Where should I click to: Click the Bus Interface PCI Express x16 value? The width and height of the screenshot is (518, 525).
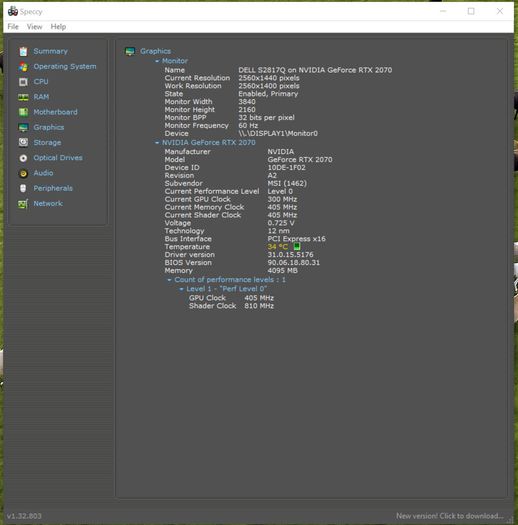click(x=297, y=239)
